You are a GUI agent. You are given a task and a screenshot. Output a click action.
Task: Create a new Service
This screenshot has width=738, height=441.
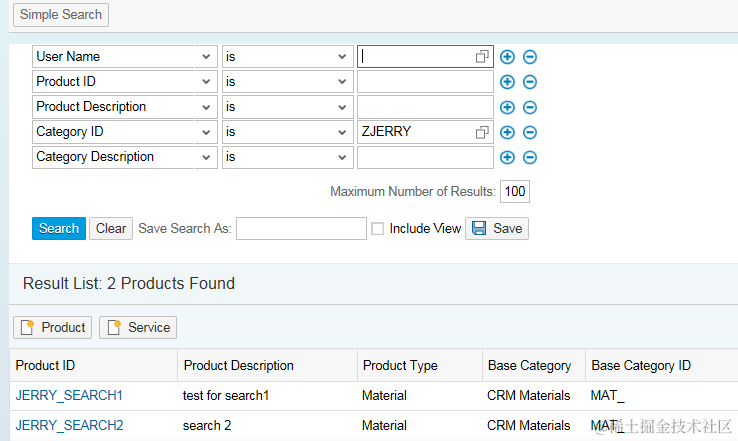pos(138,327)
